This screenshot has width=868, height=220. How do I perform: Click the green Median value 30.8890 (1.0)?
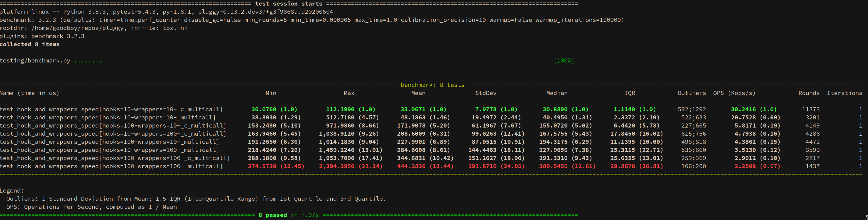tap(565, 109)
